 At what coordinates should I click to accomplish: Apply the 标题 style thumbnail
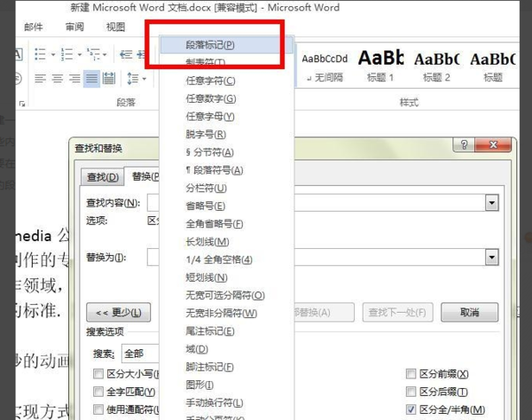pyautogui.click(x=493, y=67)
